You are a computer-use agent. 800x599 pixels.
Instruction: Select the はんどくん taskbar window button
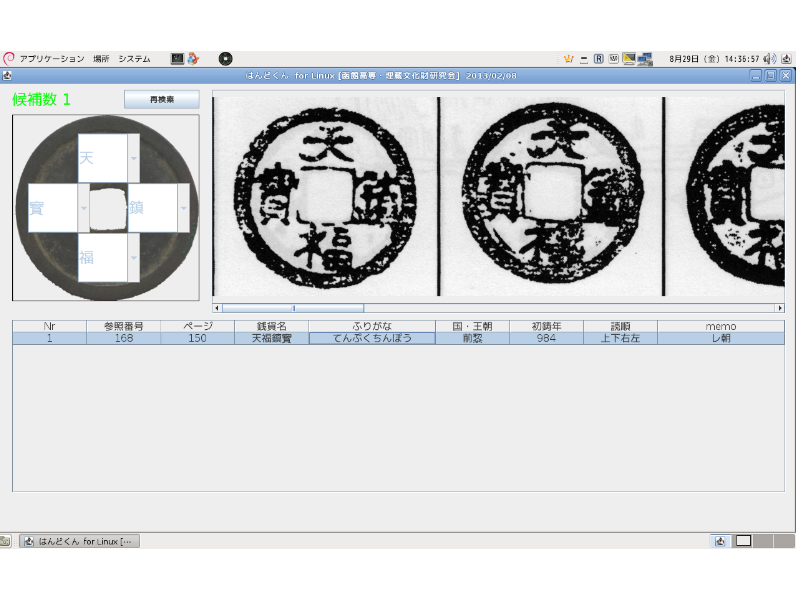coord(78,541)
